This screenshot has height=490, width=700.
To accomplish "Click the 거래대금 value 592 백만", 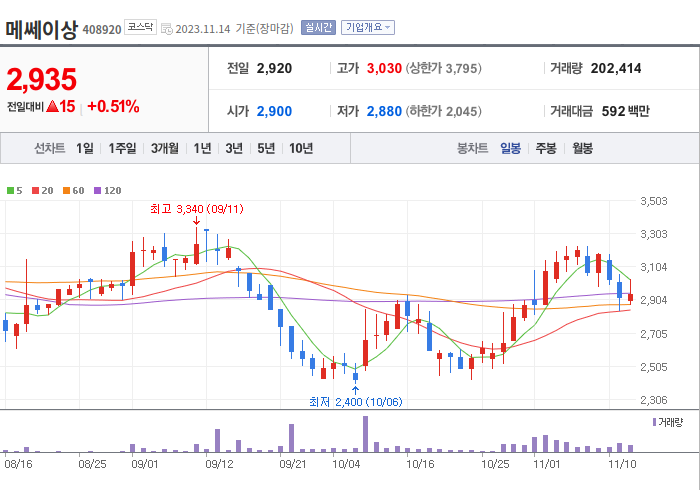I will pyautogui.click(x=625, y=111).
